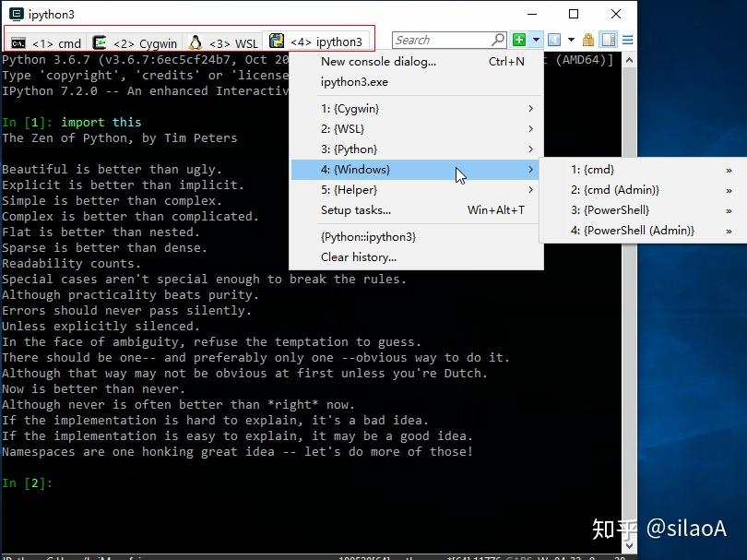
Task: Minimize the ipython3 window
Action: [x=532, y=14]
